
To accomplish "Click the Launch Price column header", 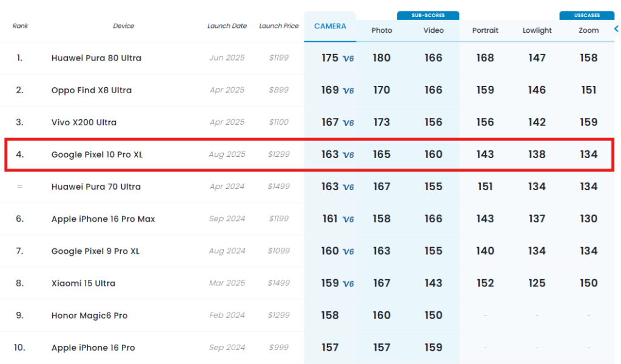I will coord(279,25).
